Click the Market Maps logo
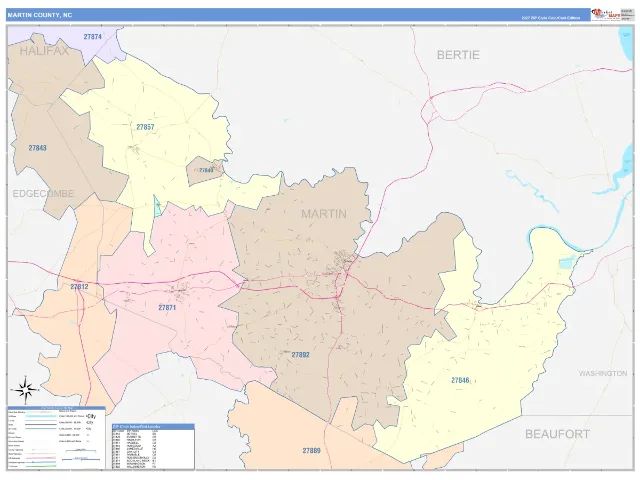Screen dimensions: 640x480 pyautogui.click(x=606, y=14)
